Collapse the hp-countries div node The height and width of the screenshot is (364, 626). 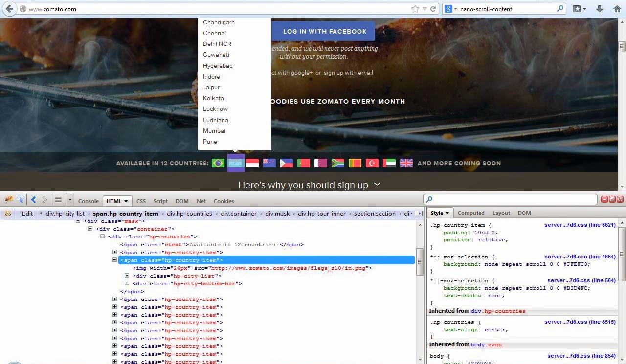coord(102,237)
